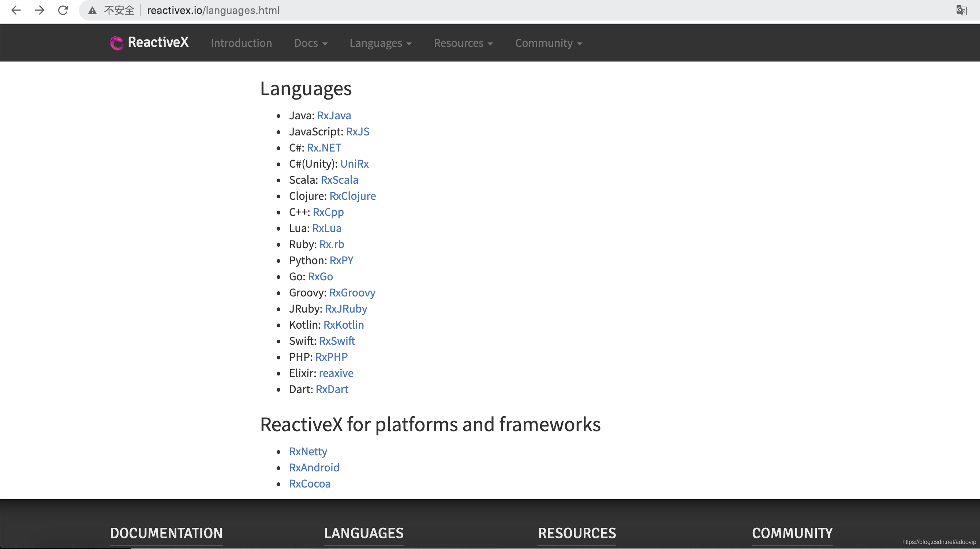
Task: Open the reaxive Elixir link
Action: [336, 373]
